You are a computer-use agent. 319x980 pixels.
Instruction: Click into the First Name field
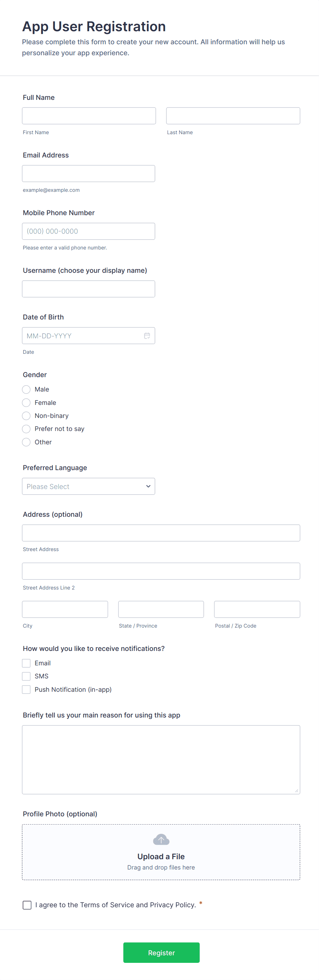(x=89, y=116)
